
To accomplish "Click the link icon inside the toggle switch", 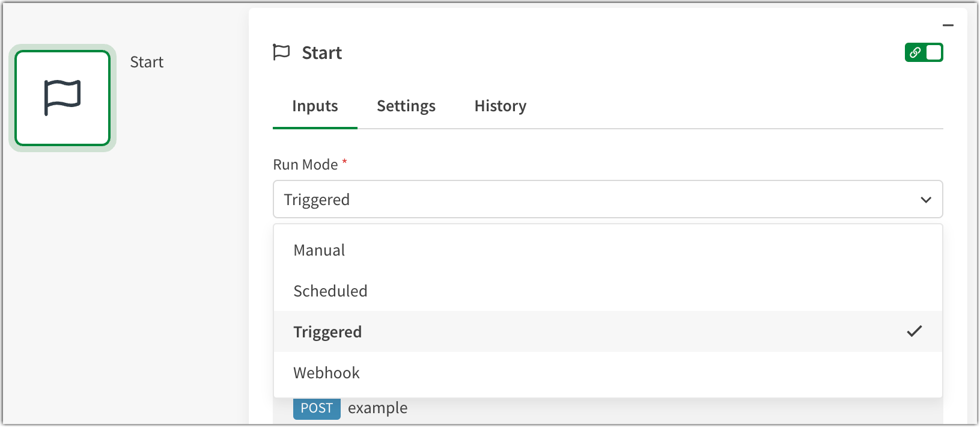I will 916,52.
